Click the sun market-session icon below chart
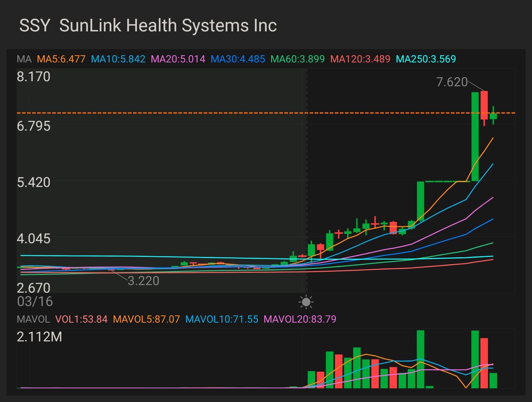This screenshot has width=532, height=402. [x=306, y=302]
